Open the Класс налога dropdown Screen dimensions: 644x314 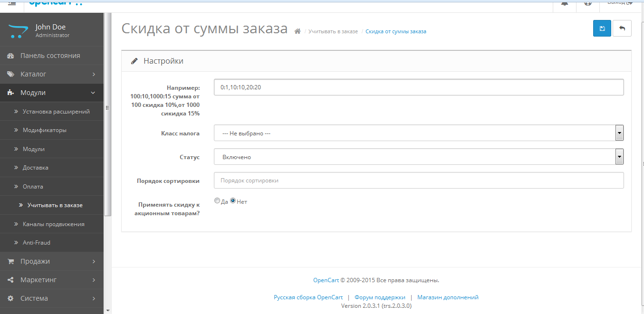pyautogui.click(x=418, y=133)
